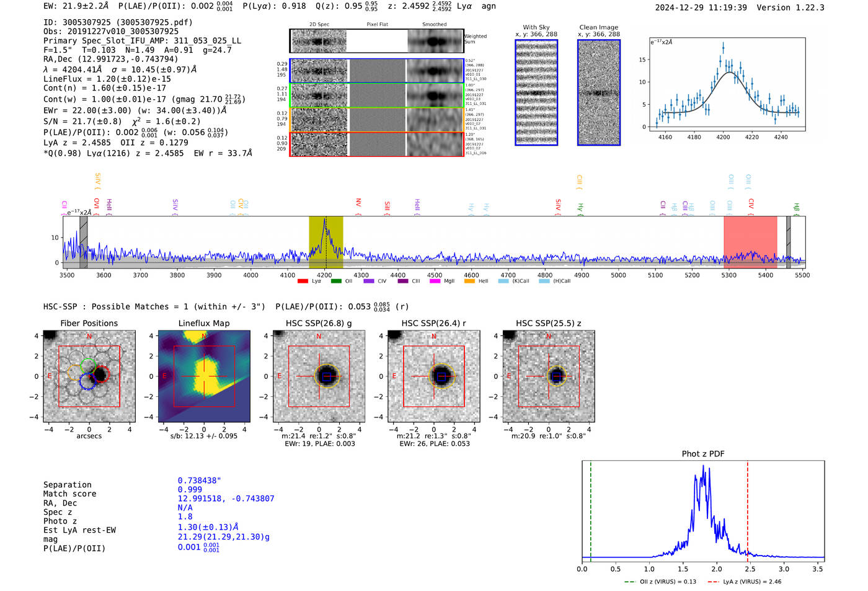Click the blue fiber circle in Fiber Positions
The width and height of the screenshot is (868, 591).
87,381
